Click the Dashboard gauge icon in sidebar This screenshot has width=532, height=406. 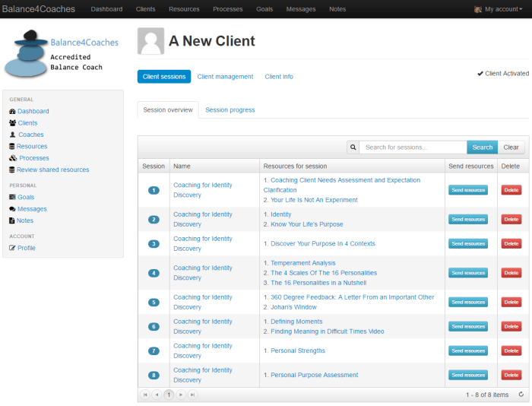[x=12, y=111]
